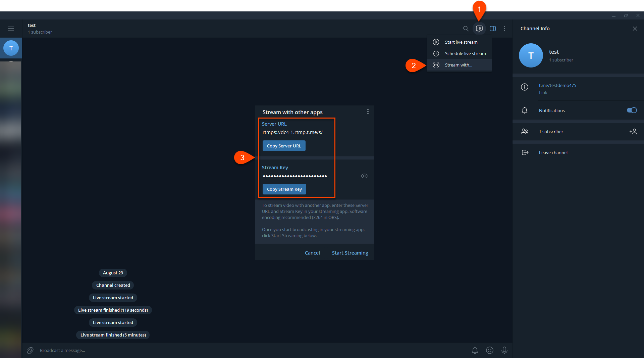Image resolution: width=644 pixels, height=358 pixels.
Task: Click the Notifications bell icon in Channel Info
Action: [525, 110]
